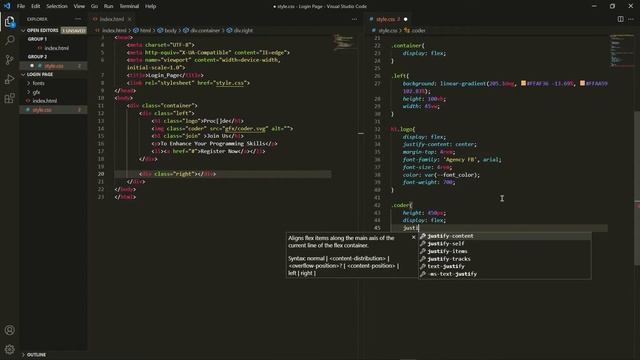The width and height of the screenshot is (640, 360).
Task: Choose justify-self suggestion
Action: pyautogui.click(x=505, y=244)
